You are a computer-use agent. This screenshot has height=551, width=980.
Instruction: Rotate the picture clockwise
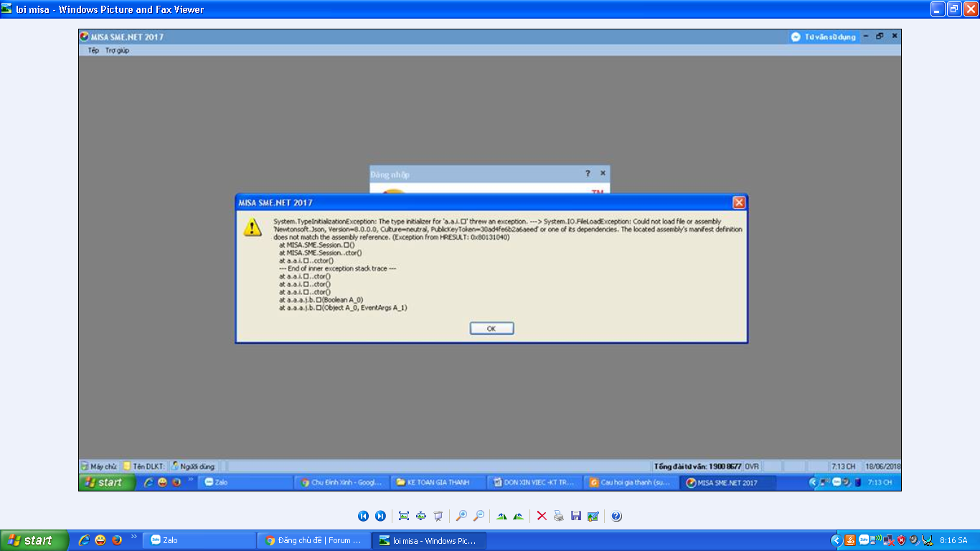pyautogui.click(x=501, y=516)
